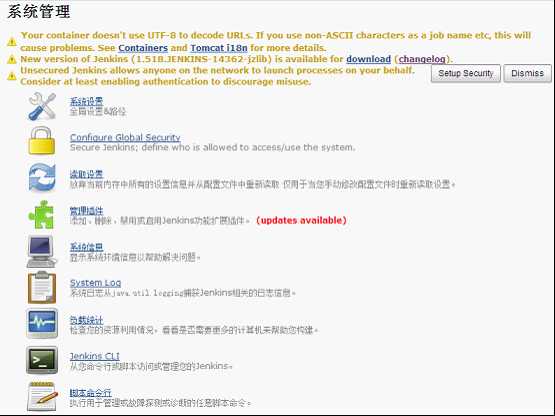Open the 负载统计 link

point(86,320)
